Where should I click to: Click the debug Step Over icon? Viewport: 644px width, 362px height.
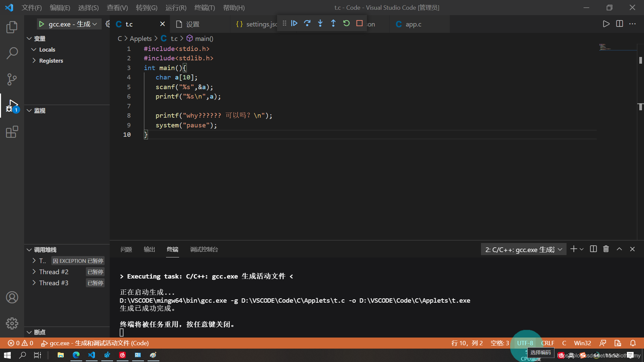click(307, 23)
